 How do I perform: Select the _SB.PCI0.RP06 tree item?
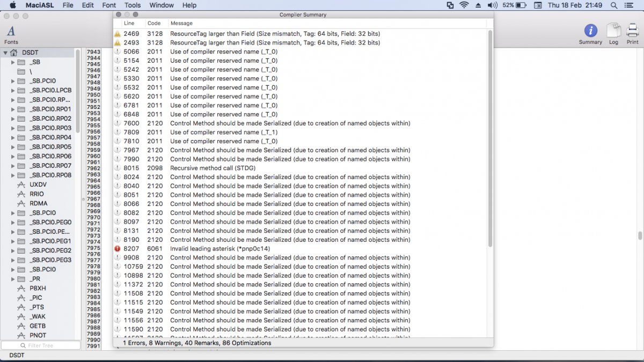click(50, 156)
